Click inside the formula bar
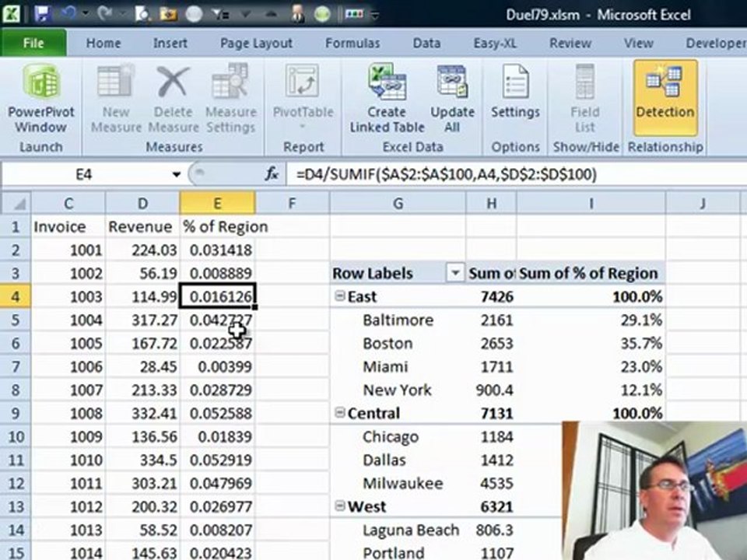 (x=517, y=174)
